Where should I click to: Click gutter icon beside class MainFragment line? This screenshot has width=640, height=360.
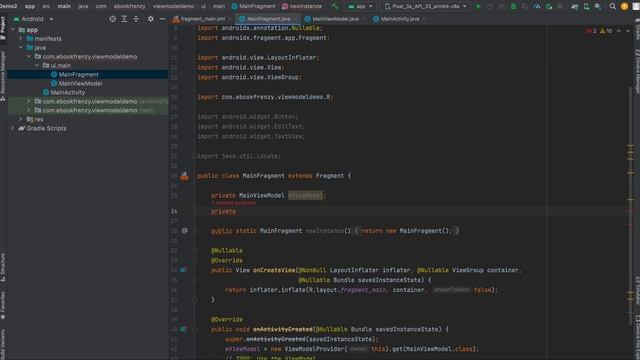point(184,176)
